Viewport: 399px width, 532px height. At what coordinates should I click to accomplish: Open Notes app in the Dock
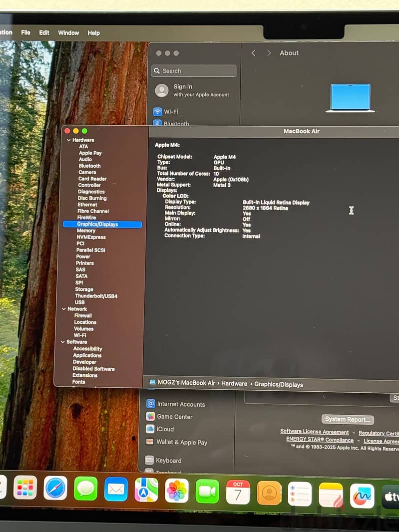331,495
